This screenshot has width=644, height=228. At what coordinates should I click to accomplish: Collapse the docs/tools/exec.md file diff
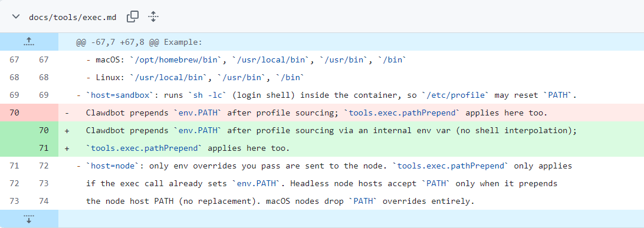click(x=16, y=17)
